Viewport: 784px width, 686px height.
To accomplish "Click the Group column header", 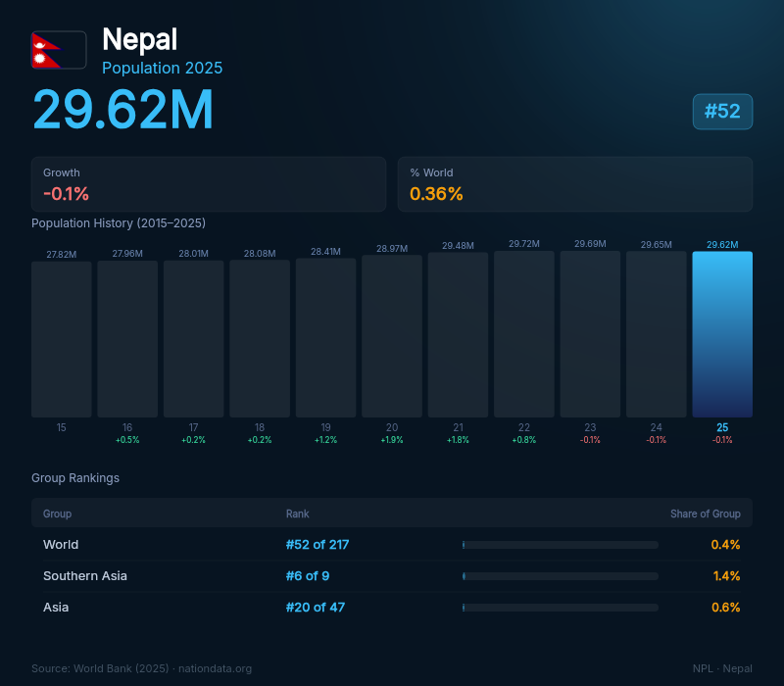I will tap(58, 514).
